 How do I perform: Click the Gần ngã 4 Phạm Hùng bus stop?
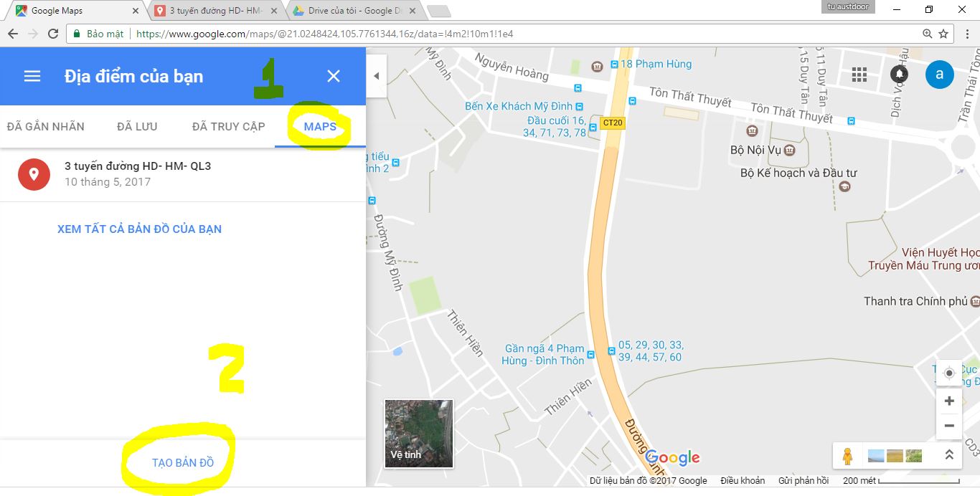point(590,354)
